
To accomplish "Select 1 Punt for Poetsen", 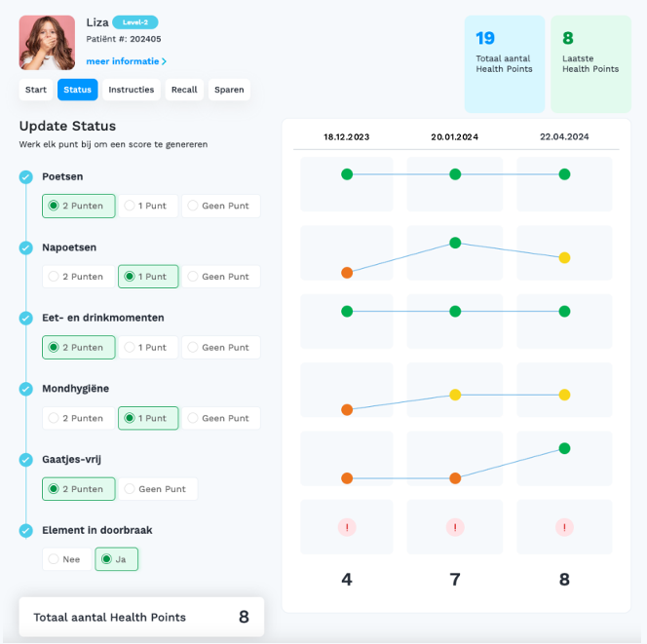I will [148, 206].
